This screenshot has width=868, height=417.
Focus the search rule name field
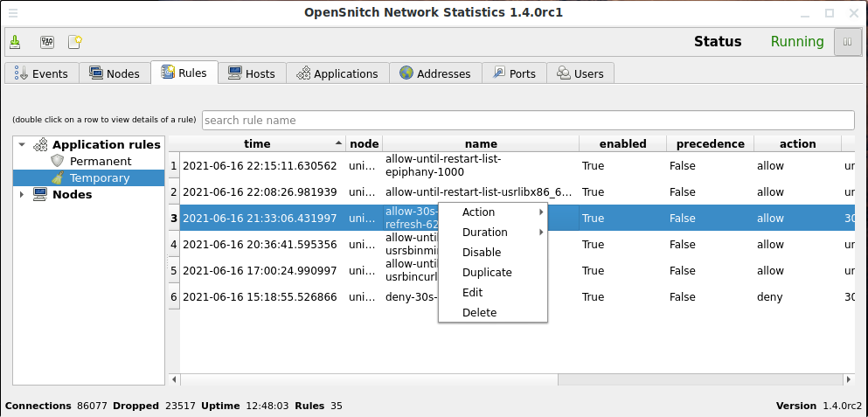tap(528, 120)
